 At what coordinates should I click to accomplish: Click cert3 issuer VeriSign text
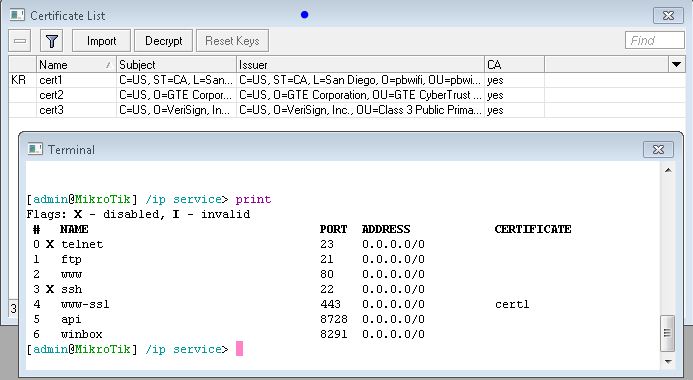tap(360, 110)
